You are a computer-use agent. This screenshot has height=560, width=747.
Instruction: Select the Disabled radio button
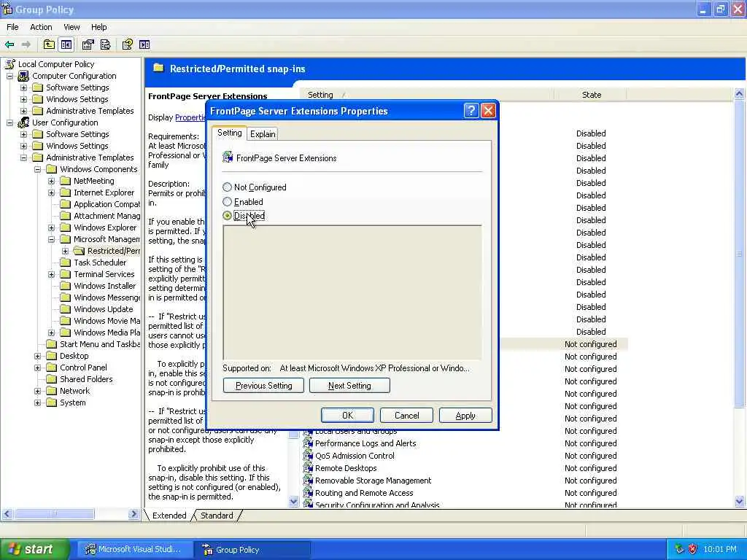[228, 216]
